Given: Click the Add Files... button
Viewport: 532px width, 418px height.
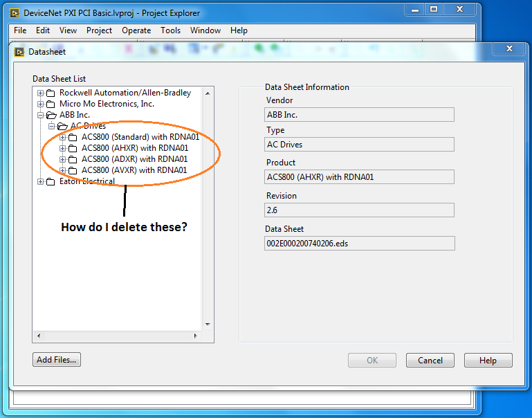Looking at the screenshot, I should (x=57, y=360).
